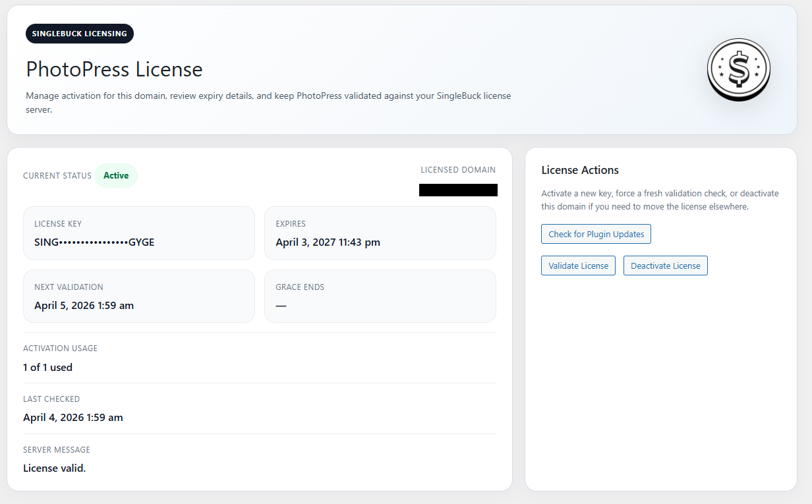Click Check for Plugin Updates button
The height and width of the screenshot is (504, 812).
tap(596, 234)
